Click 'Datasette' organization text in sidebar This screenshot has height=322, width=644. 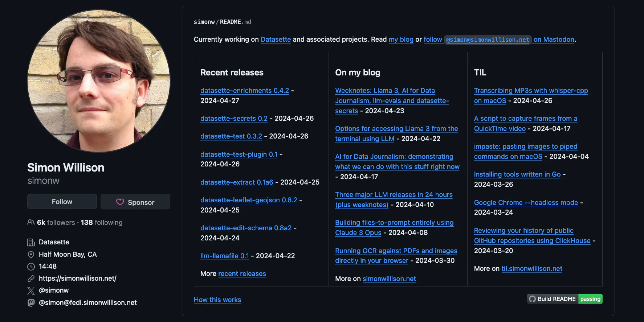54,242
